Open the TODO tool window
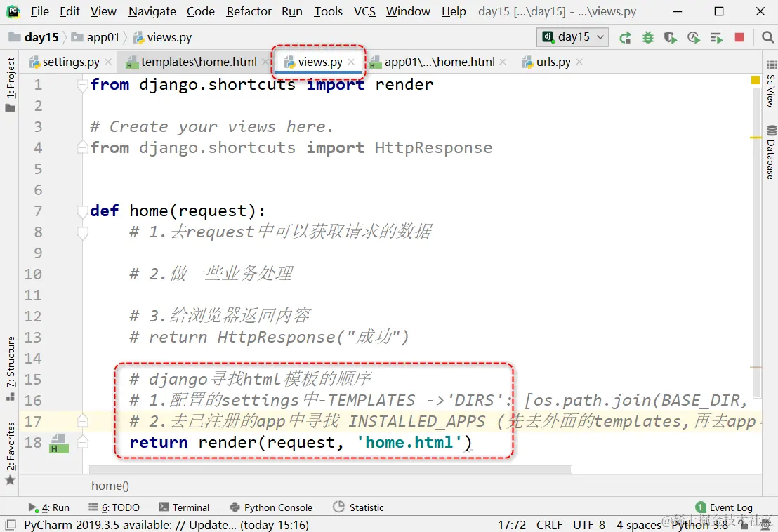Image resolution: width=778 pixels, height=532 pixels. coord(114,507)
